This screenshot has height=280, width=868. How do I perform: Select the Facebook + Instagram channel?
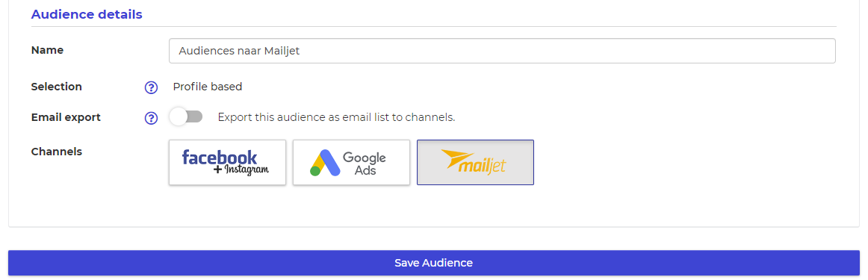[x=228, y=162]
